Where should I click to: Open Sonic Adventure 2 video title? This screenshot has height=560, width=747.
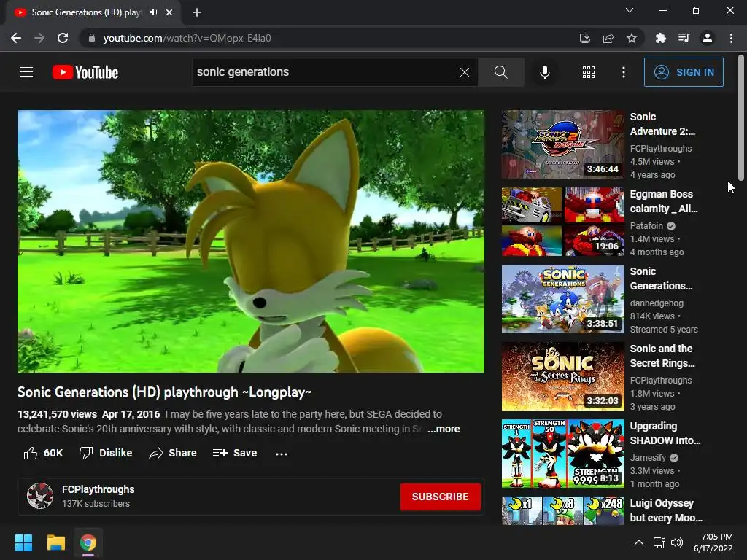point(662,124)
